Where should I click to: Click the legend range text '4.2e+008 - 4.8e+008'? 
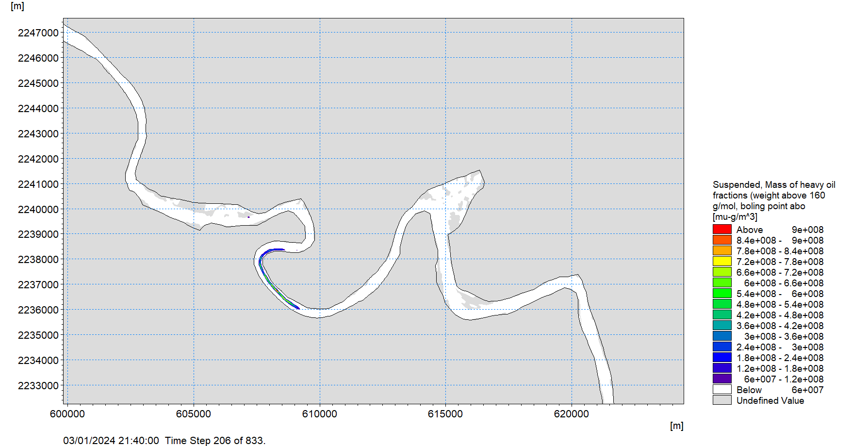[780, 315]
